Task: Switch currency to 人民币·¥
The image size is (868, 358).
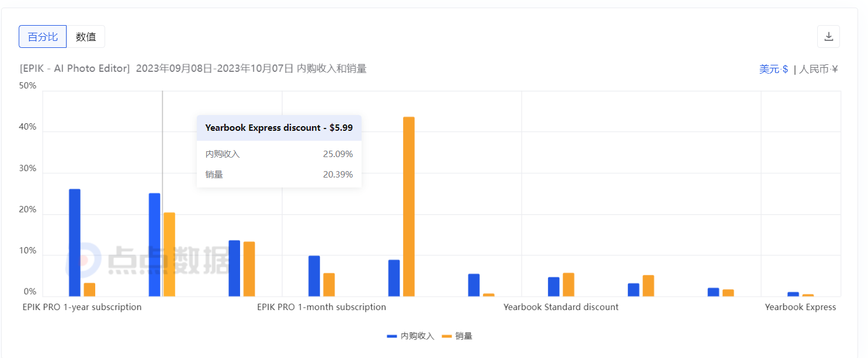Action: tap(819, 68)
